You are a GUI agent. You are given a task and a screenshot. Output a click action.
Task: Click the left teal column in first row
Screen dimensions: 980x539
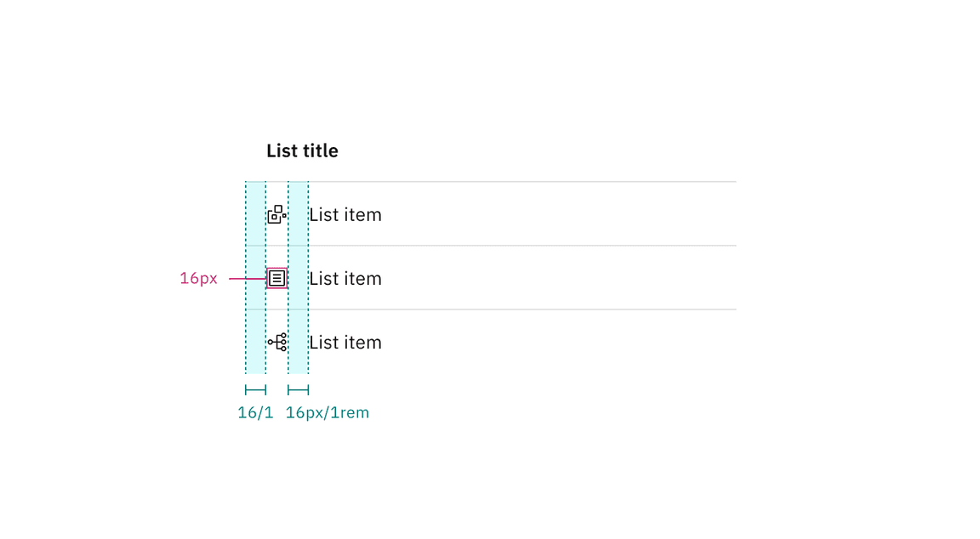coord(255,214)
